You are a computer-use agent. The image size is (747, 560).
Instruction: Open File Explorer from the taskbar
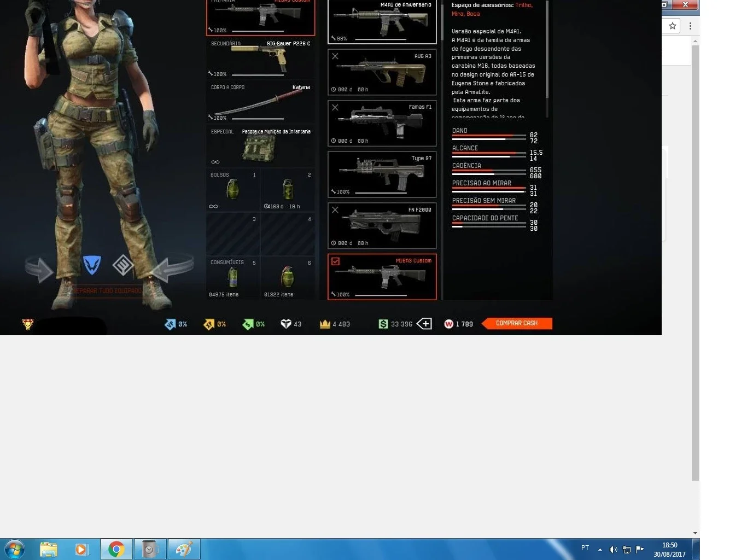(x=49, y=549)
